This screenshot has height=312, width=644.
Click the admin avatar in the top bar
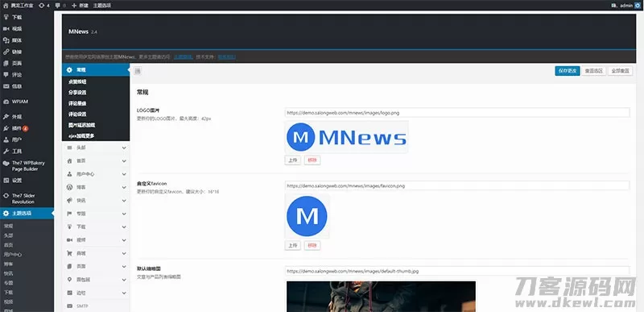(x=637, y=6)
